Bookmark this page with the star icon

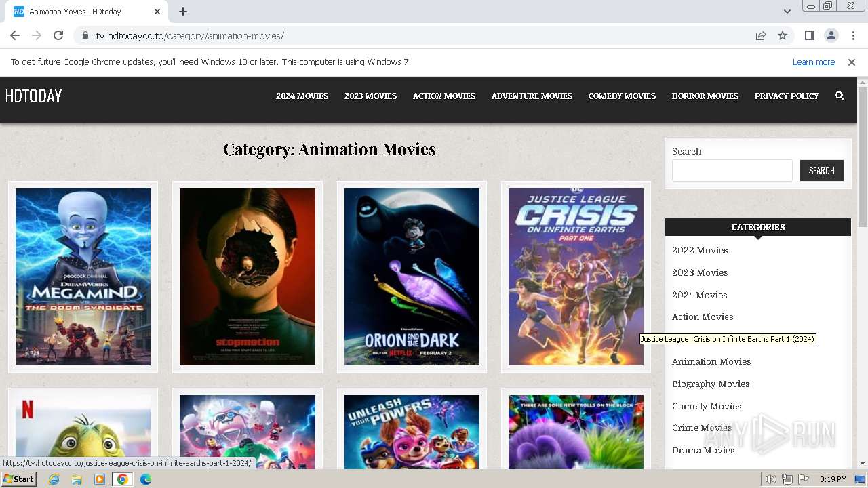tap(783, 35)
